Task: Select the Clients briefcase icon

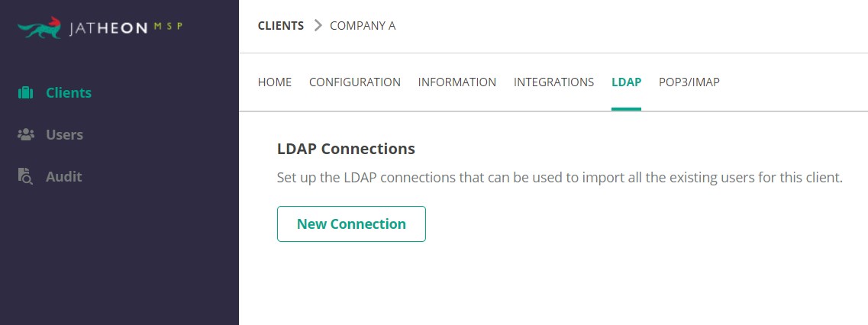Action: click(26, 92)
